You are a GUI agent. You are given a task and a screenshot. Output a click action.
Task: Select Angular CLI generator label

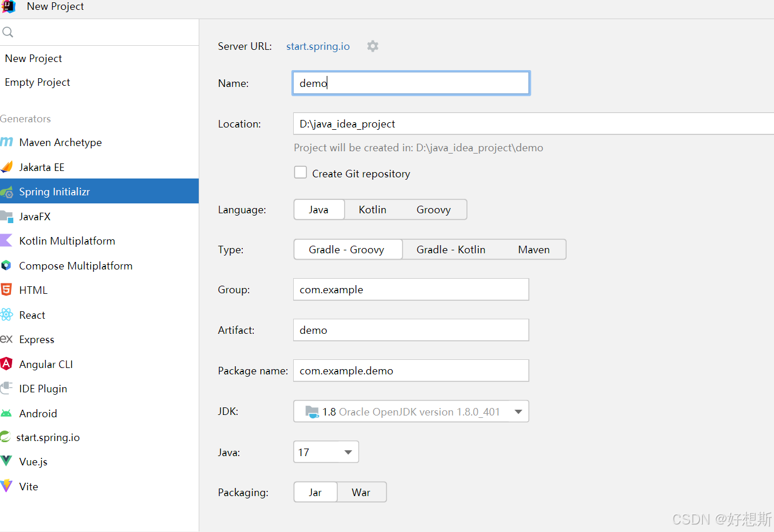click(46, 365)
